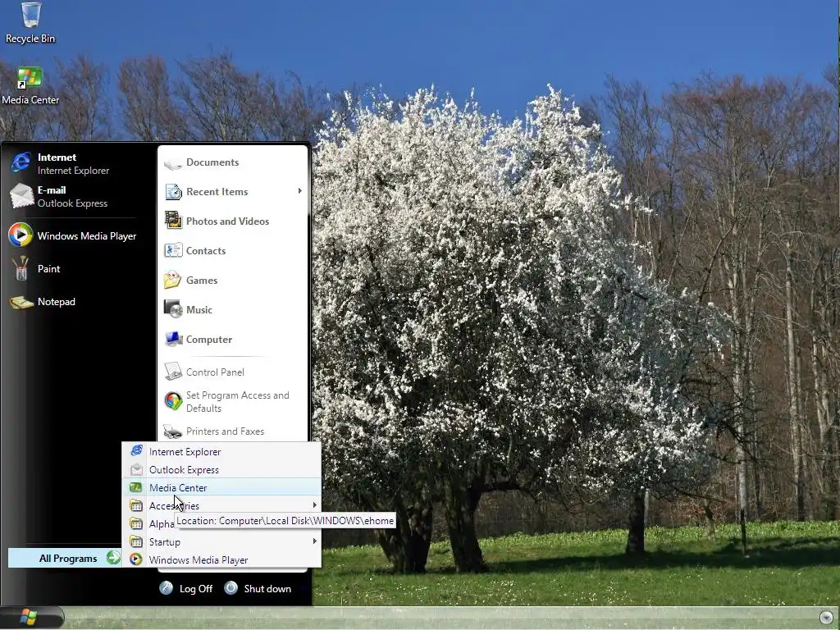Click 'Set Program Access and Defaults' text
This screenshot has width=840, height=630.
[238, 402]
